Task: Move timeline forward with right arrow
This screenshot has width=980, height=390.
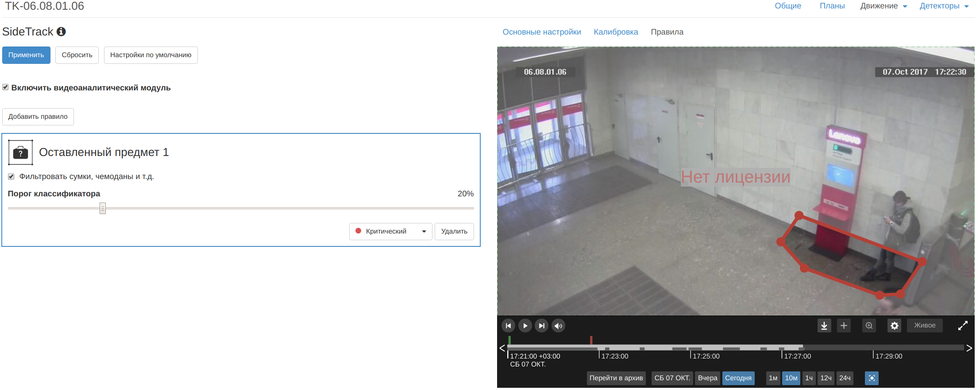Action: point(969,348)
